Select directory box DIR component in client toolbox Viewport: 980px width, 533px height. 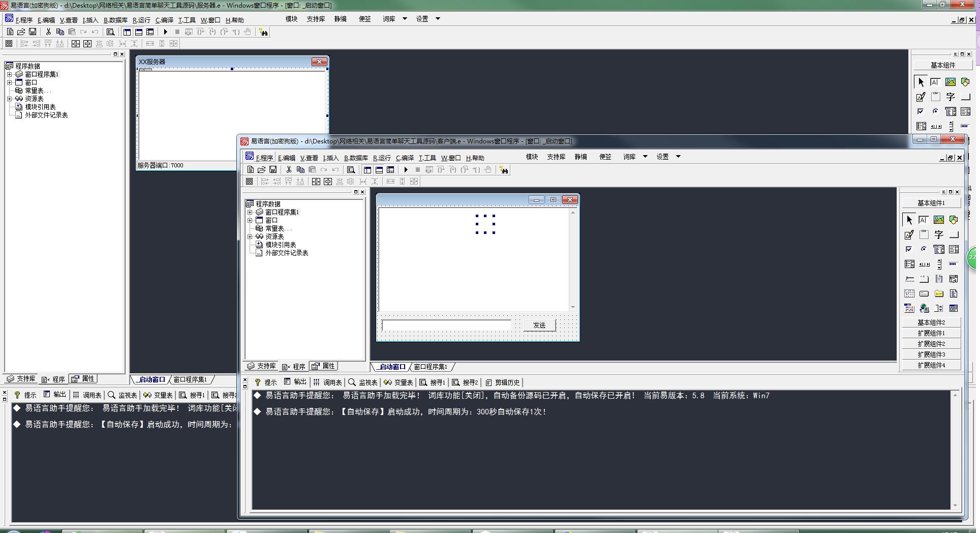point(939,293)
